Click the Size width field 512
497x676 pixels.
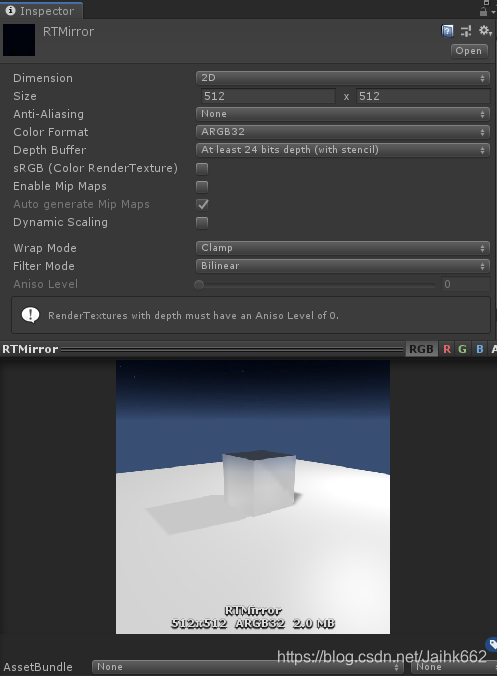pyautogui.click(x=268, y=96)
